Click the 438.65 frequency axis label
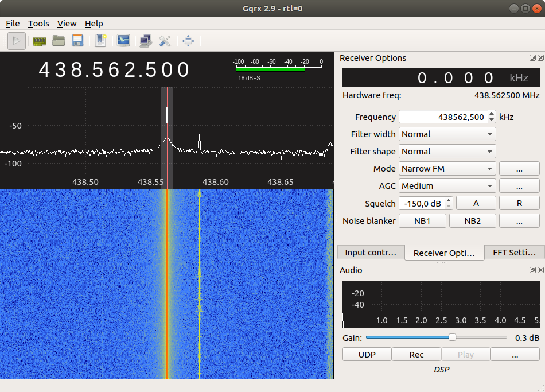Screen dimensions: 545x392 (x=280, y=182)
